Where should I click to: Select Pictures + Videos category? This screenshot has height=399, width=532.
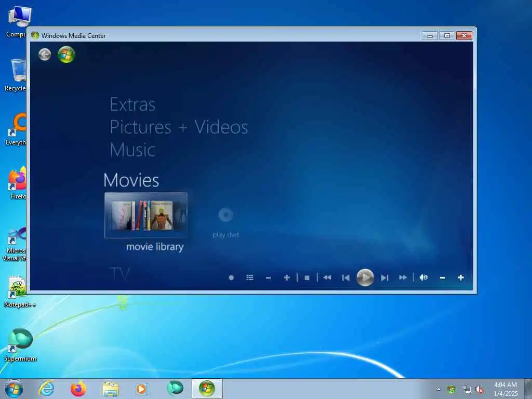tap(179, 127)
